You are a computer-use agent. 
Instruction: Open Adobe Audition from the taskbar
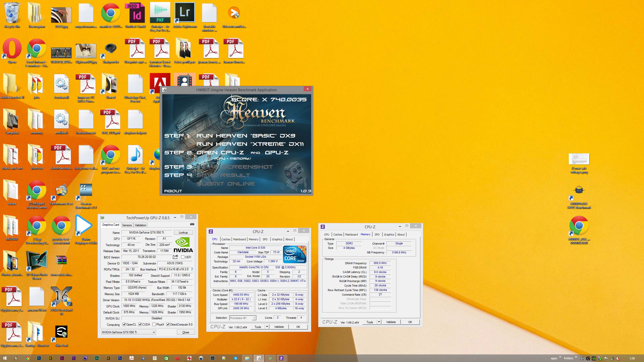point(97,358)
